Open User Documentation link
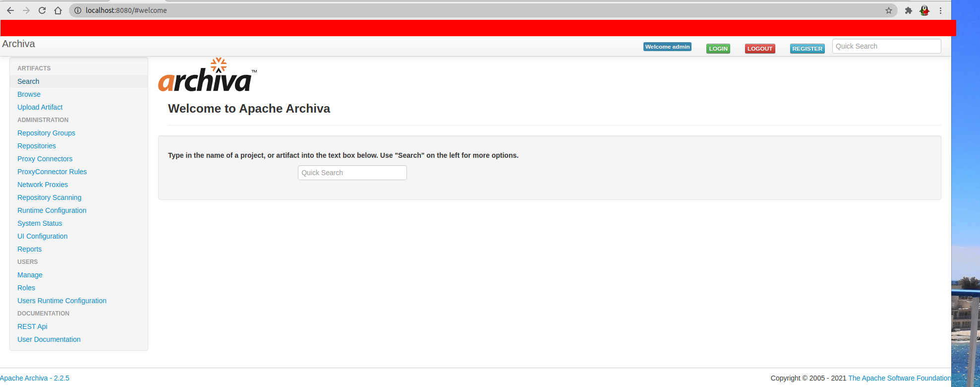The image size is (980, 387). click(x=49, y=339)
